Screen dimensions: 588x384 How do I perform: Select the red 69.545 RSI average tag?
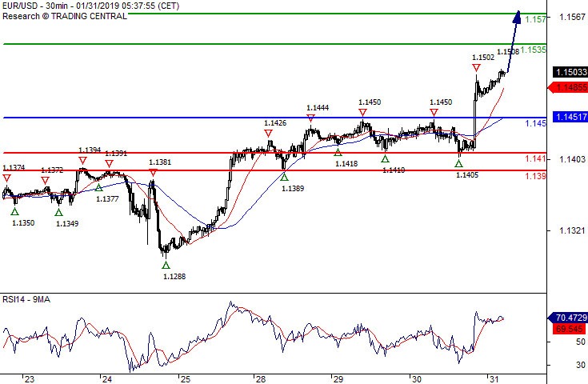pyautogui.click(x=570, y=329)
